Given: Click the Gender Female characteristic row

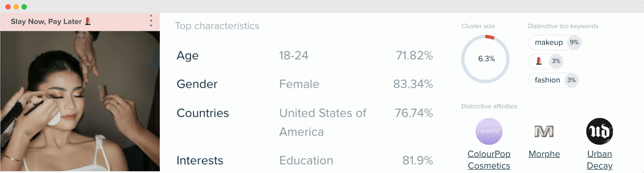Looking at the screenshot, I should 305,84.
